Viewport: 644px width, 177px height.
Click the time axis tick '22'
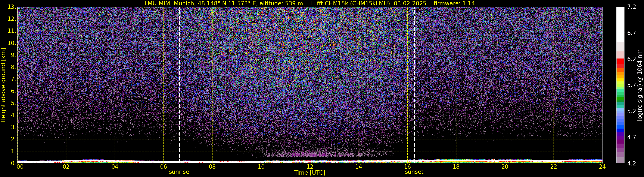tap(554, 167)
